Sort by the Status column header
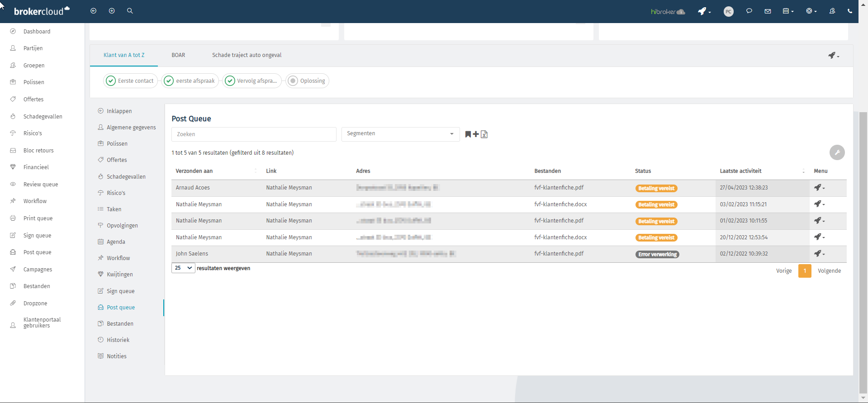 click(x=643, y=171)
